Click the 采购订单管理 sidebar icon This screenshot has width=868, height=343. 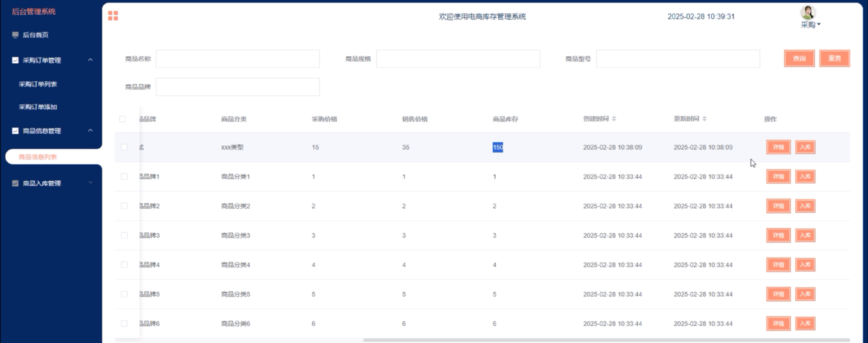(x=15, y=60)
